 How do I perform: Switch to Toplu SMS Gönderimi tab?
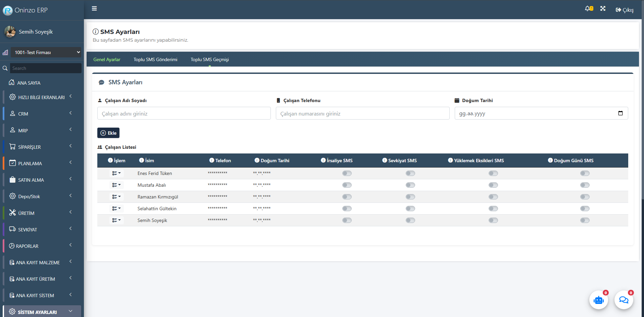(155, 59)
